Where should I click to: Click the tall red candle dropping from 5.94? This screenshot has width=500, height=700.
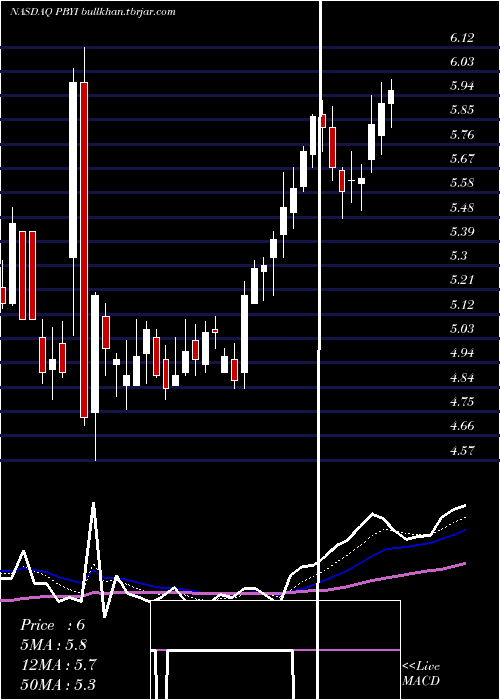click(84, 250)
